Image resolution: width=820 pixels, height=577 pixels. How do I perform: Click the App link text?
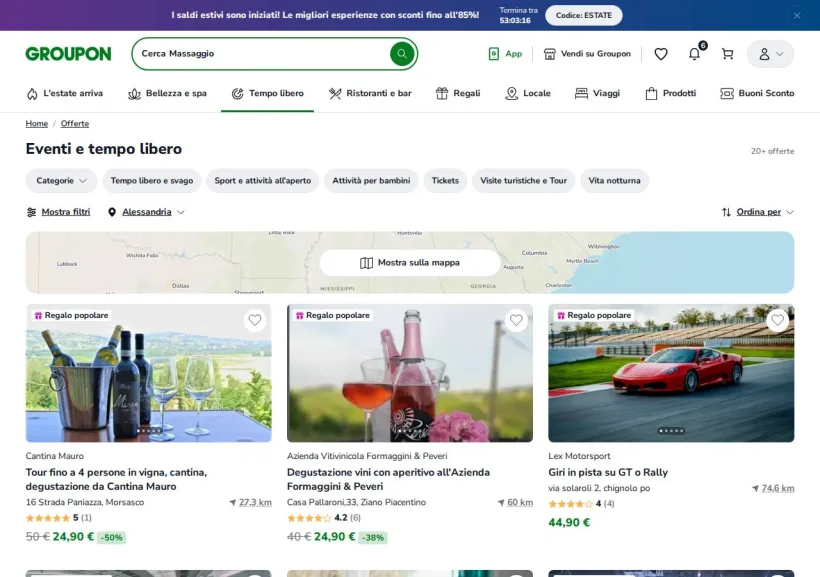pos(514,54)
